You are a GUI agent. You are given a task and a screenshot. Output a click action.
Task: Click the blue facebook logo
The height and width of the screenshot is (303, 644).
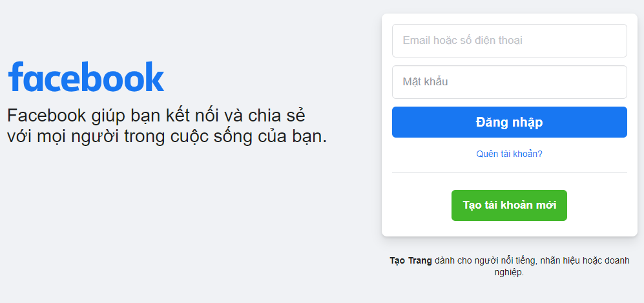coord(86,77)
